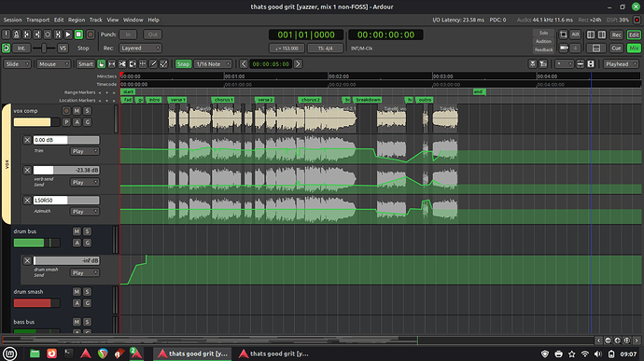Adjust the shuttle speed slider
Image resolution: width=644 pixels, height=361 pixels.
pos(44,49)
